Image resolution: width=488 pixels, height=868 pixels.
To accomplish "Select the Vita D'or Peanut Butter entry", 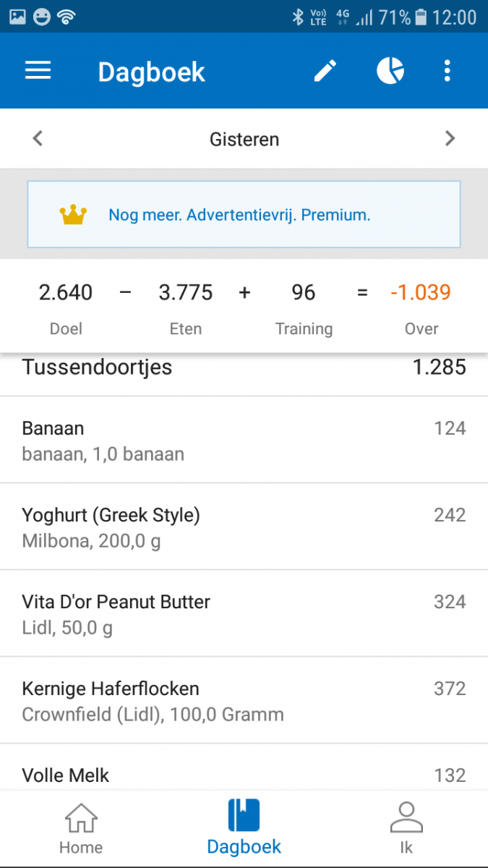I will coord(244,613).
